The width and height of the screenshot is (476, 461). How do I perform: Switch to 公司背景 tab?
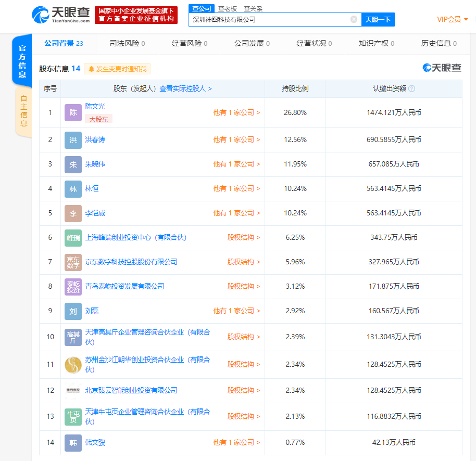tap(64, 43)
